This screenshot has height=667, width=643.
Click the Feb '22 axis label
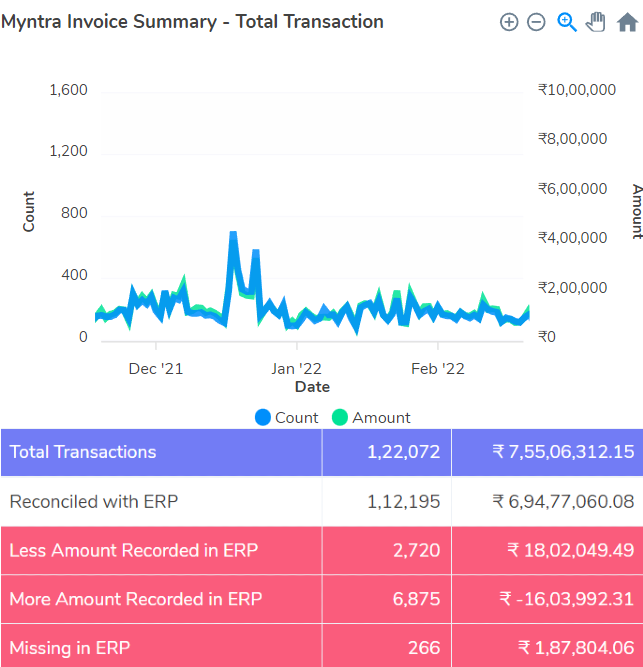[x=438, y=369]
